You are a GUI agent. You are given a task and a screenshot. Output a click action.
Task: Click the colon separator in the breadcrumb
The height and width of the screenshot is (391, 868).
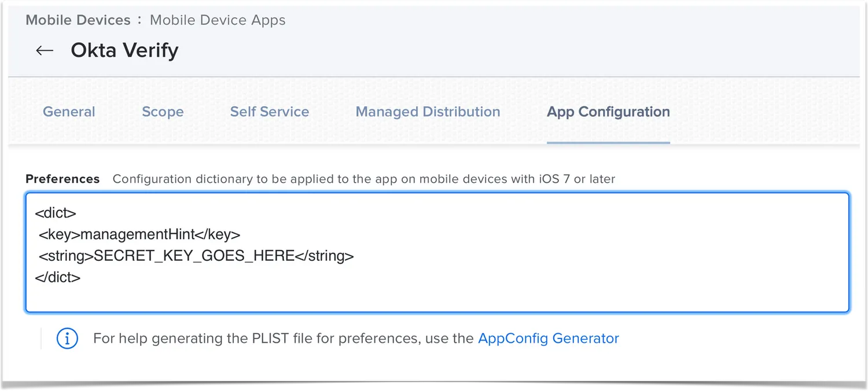point(139,20)
